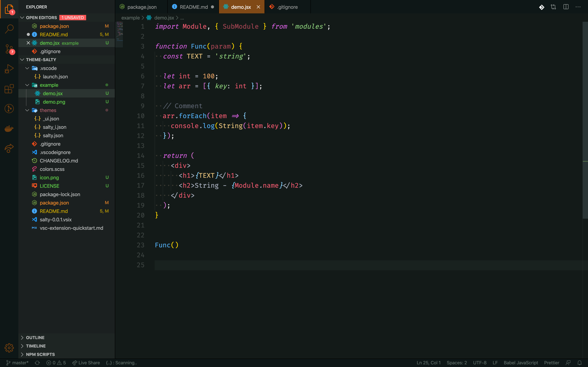Click the Open Changes compare icon

[x=553, y=7]
